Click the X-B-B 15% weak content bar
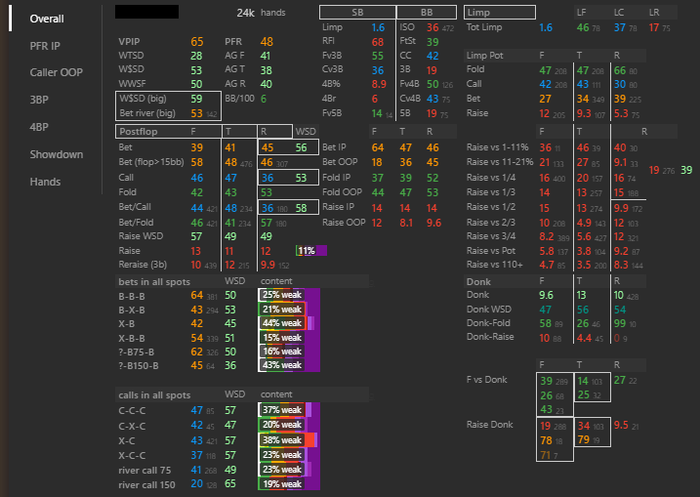Image resolution: width=700 pixels, height=497 pixels. point(289,338)
